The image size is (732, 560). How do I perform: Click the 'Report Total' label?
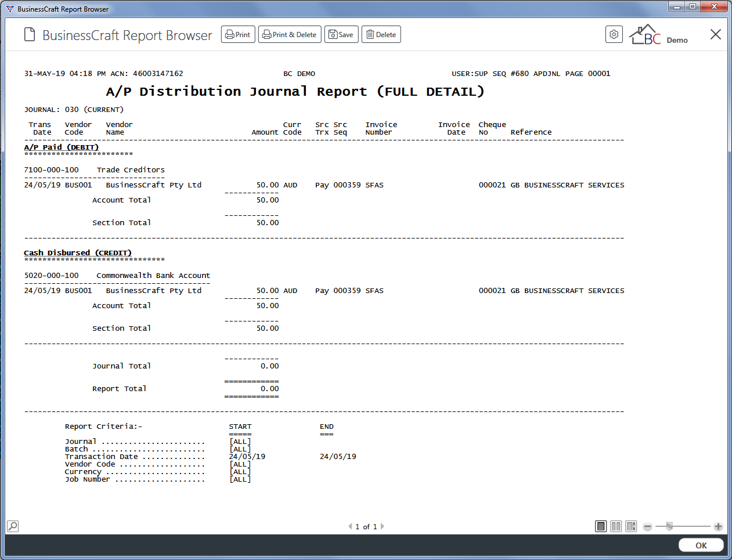pos(119,389)
